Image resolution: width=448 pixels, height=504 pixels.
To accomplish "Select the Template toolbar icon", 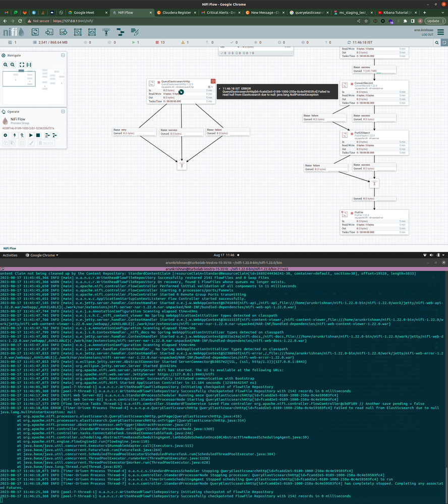I will click(x=120, y=32).
